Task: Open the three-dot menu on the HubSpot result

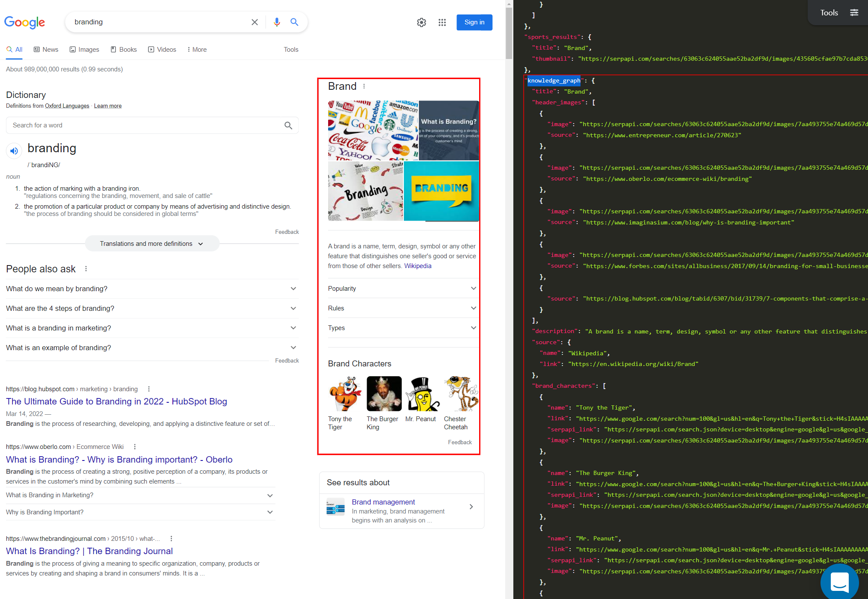Action: coord(148,389)
